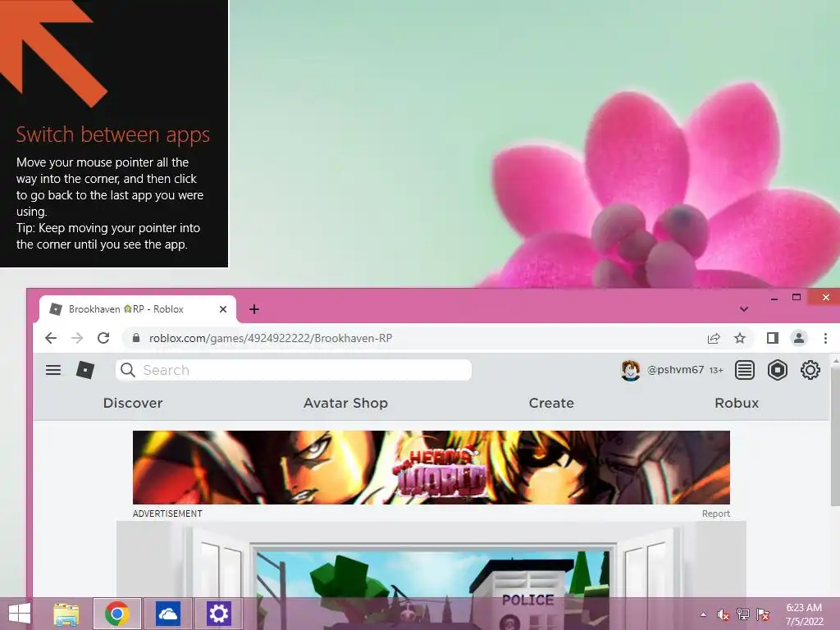This screenshot has height=630, width=840.
Task: Click the Chrome address bar URL
Action: pyautogui.click(x=271, y=338)
